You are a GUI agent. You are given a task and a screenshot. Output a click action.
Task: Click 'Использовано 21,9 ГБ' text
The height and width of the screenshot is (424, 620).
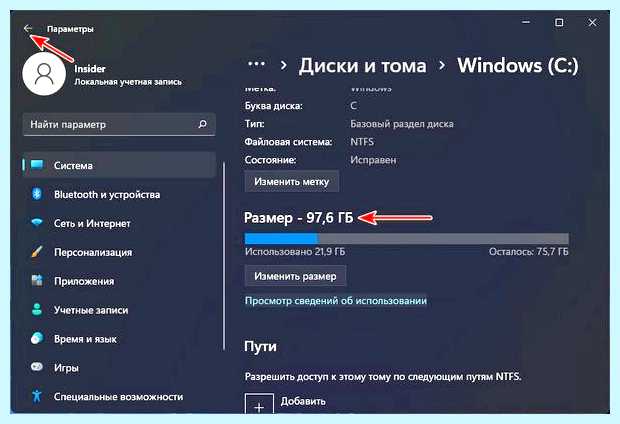coord(295,252)
